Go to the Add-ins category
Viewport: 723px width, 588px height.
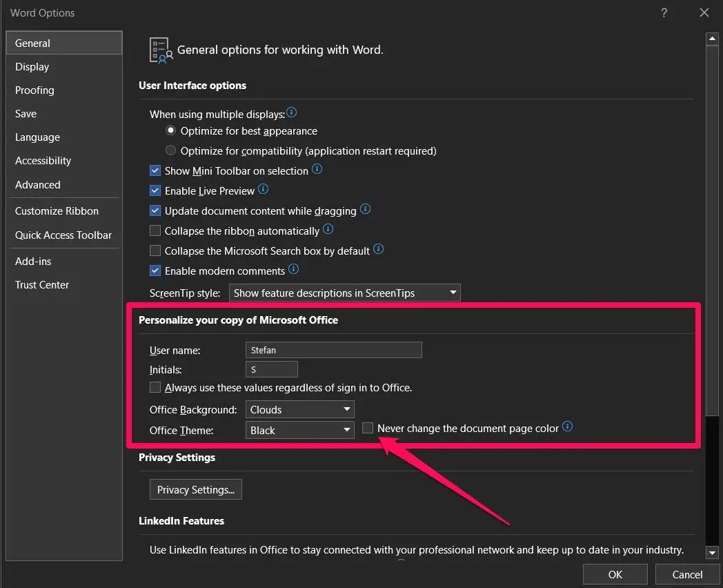64,262
